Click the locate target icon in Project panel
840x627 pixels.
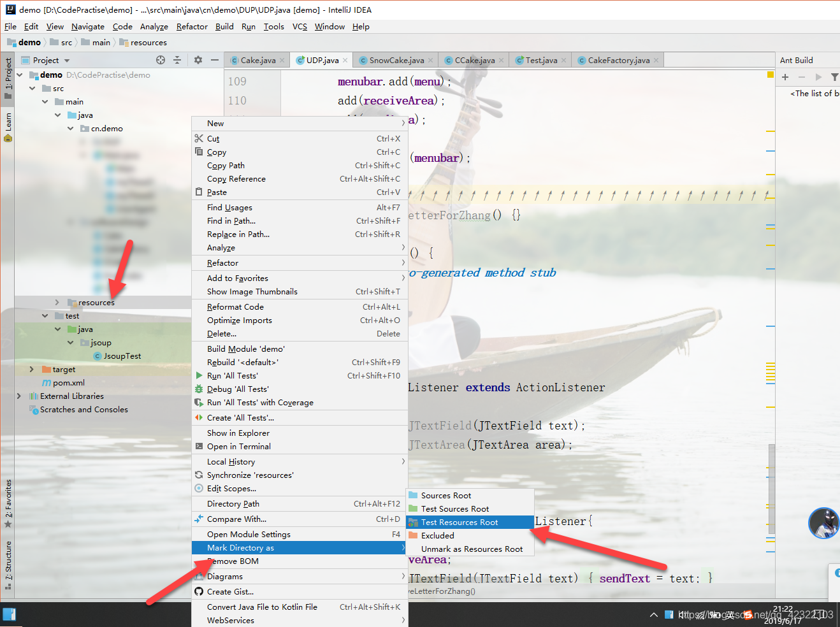click(161, 60)
